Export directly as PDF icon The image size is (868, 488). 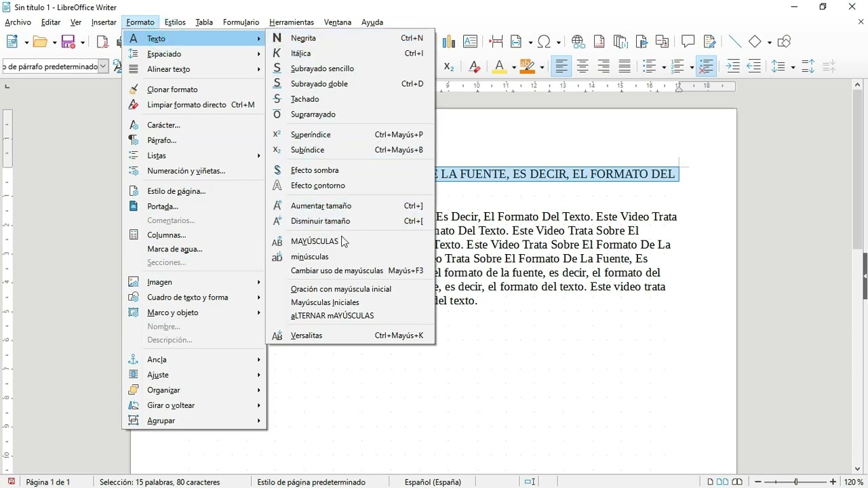coord(102,42)
